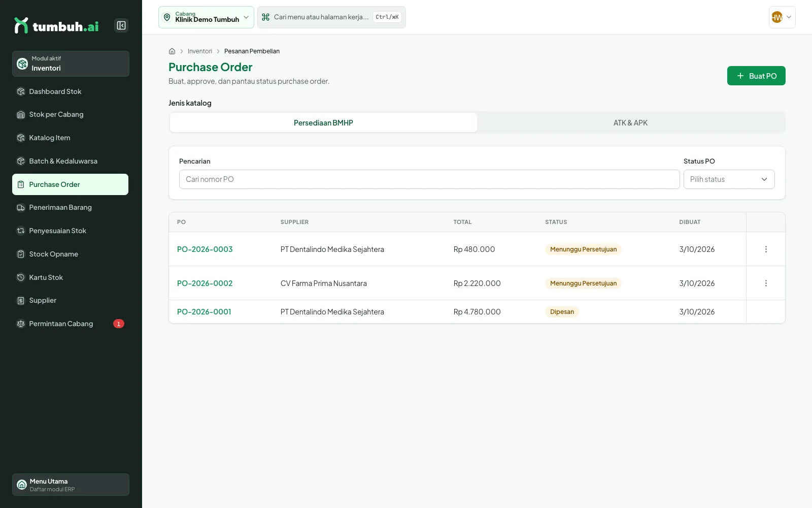Click the tumbuh.ai logo
The width and height of the screenshot is (812, 508).
click(x=56, y=26)
